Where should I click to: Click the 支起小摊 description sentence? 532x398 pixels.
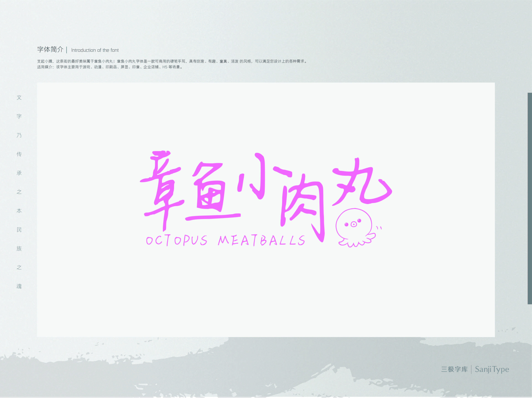point(172,61)
